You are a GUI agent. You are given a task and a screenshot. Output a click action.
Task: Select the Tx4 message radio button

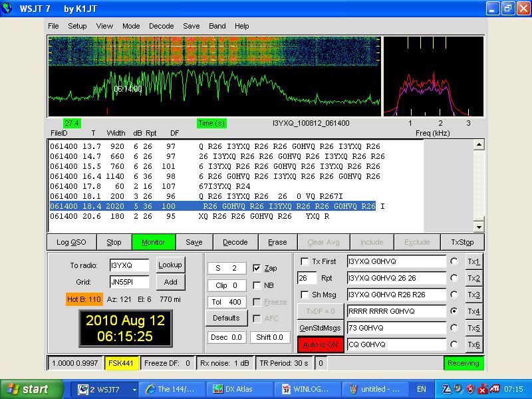454,311
